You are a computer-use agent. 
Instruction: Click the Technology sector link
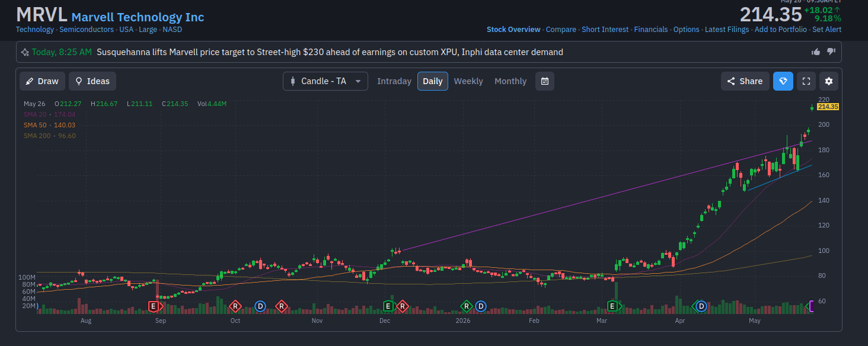click(x=34, y=30)
